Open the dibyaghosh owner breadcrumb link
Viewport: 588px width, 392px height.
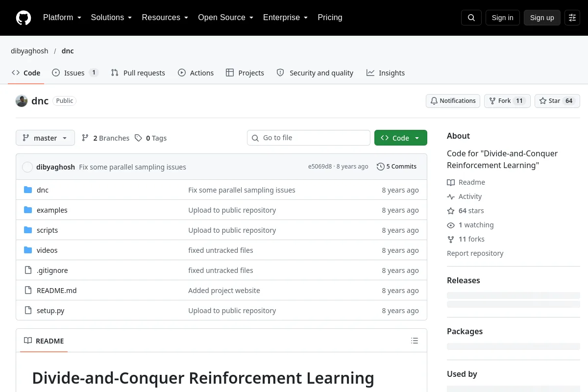[x=29, y=51]
